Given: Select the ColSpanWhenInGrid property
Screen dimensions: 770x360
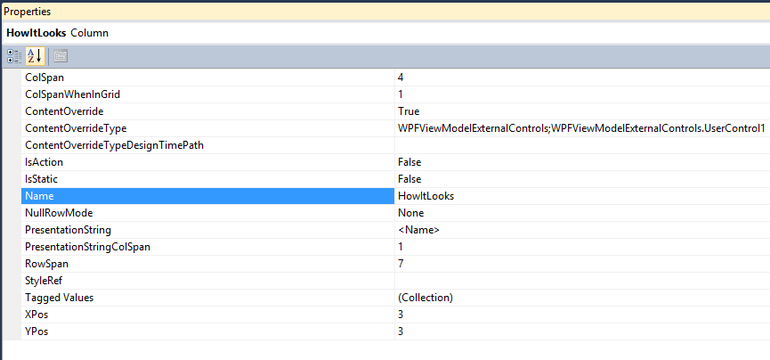Looking at the screenshot, I should click(208, 95).
